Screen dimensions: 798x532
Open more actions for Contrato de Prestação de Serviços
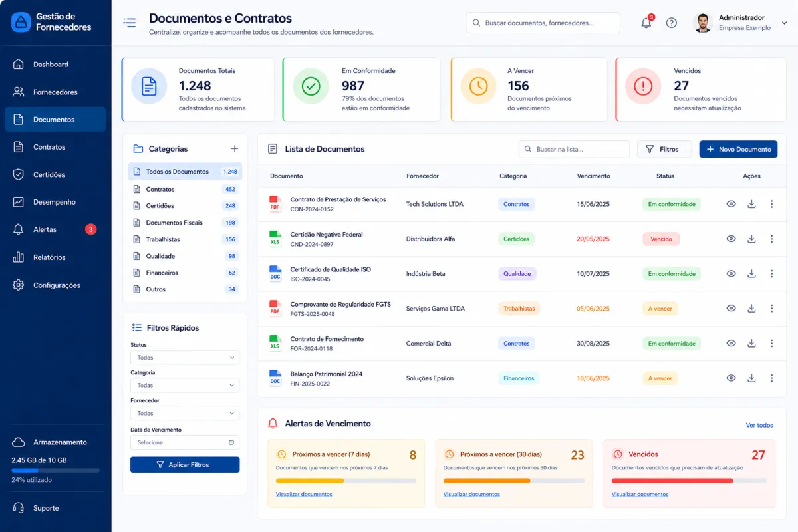771,204
